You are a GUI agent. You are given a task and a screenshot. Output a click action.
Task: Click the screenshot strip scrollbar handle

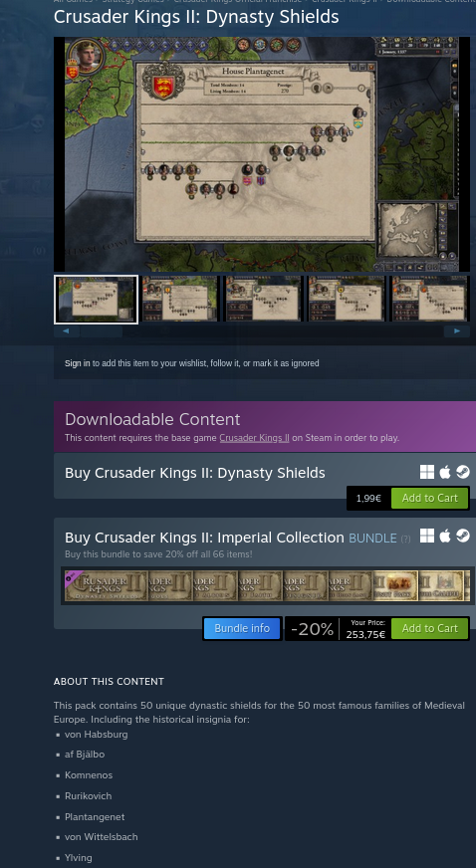point(102,331)
